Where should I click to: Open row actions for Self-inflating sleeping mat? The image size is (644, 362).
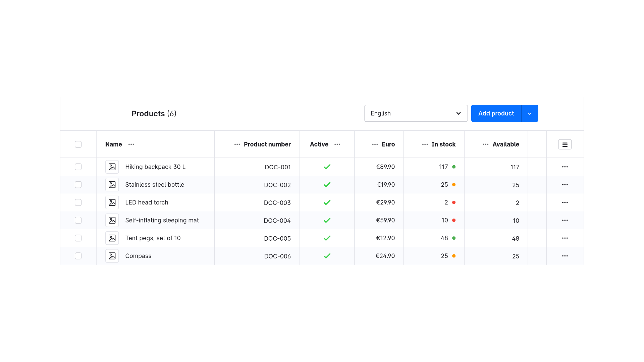tap(565, 220)
